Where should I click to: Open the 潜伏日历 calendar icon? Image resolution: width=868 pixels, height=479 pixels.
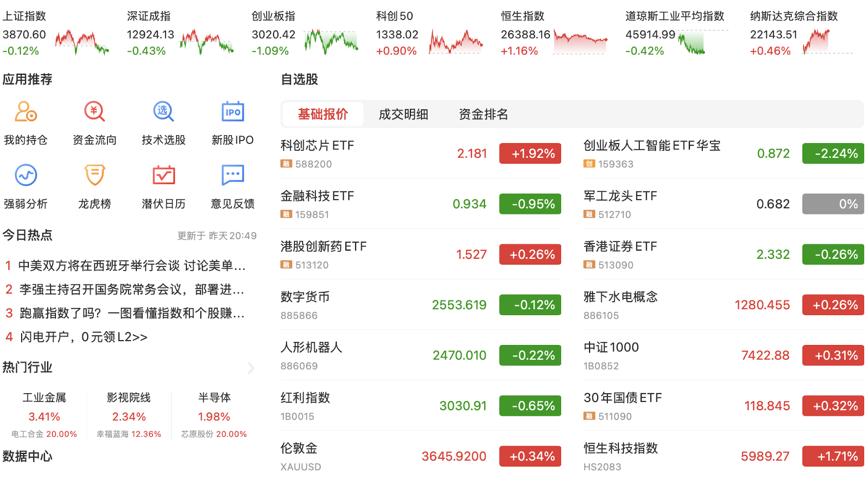163,175
